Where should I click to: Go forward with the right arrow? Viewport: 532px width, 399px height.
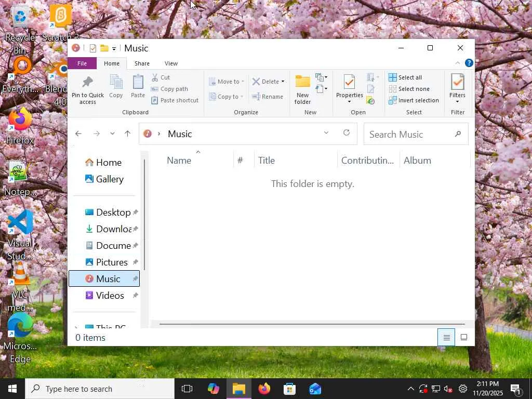pos(97,134)
